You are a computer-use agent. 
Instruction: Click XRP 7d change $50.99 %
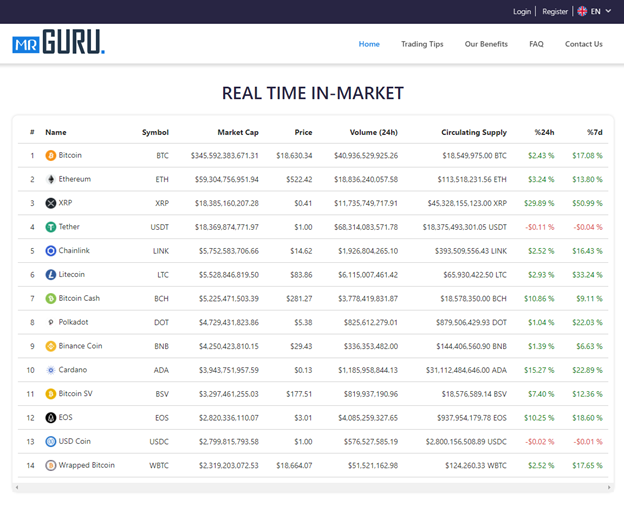point(587,203)
